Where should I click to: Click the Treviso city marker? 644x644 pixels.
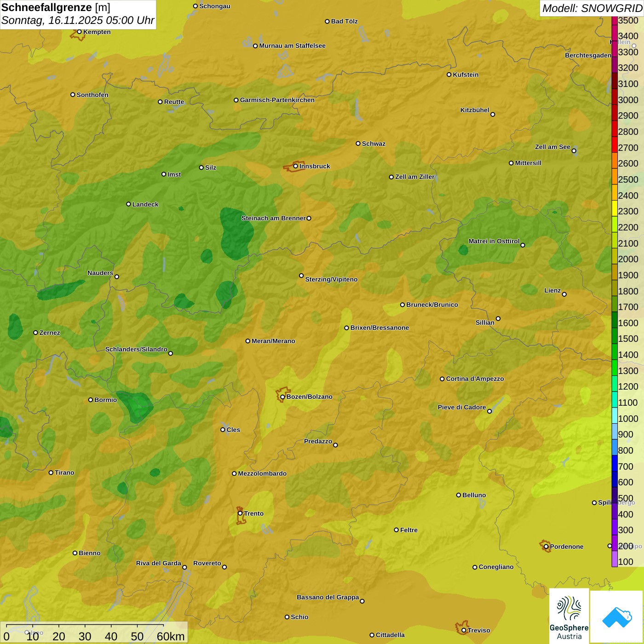point(464,630)
